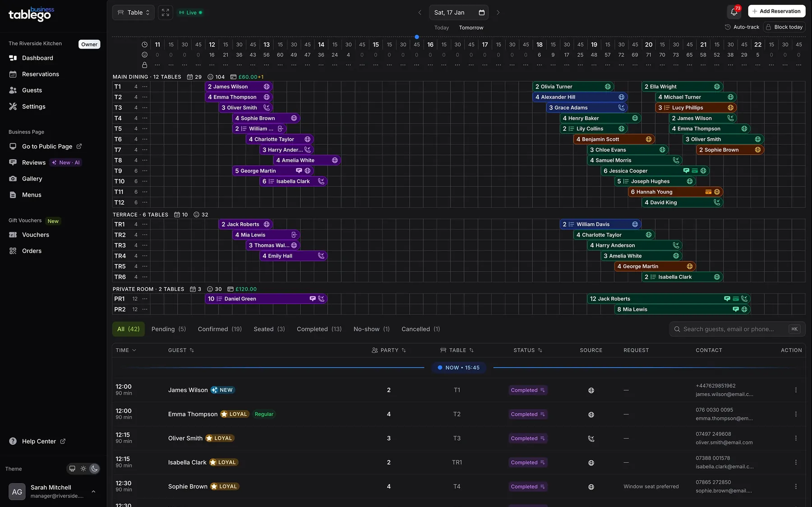Screen dimensions: 812x507
Task: Sort by Status column
Action: click(528, 350)
